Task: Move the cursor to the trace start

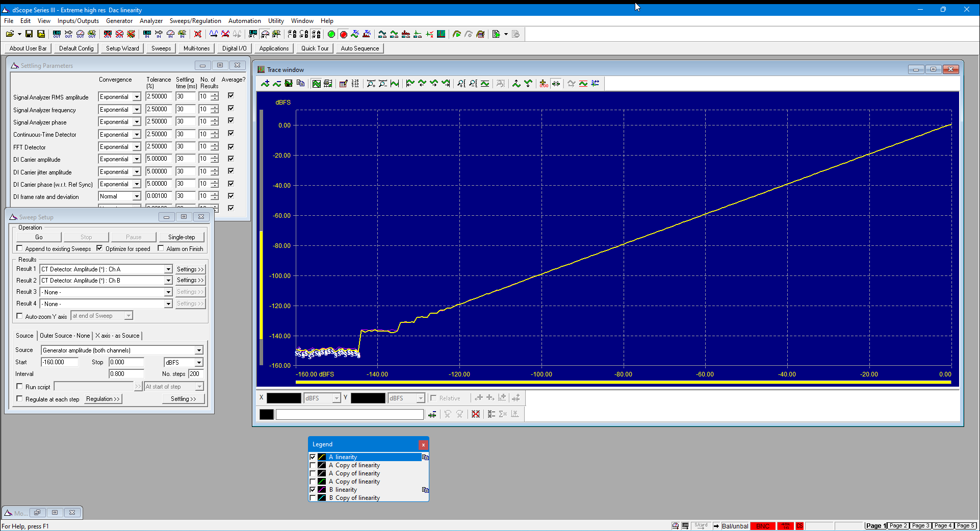Action: pyautogui.click(x=410, y=84)
